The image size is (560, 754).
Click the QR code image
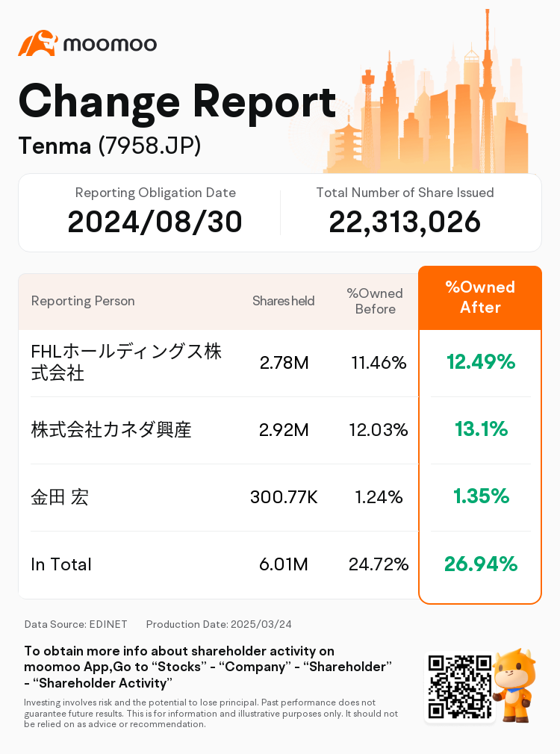click(x=458, y=687)
